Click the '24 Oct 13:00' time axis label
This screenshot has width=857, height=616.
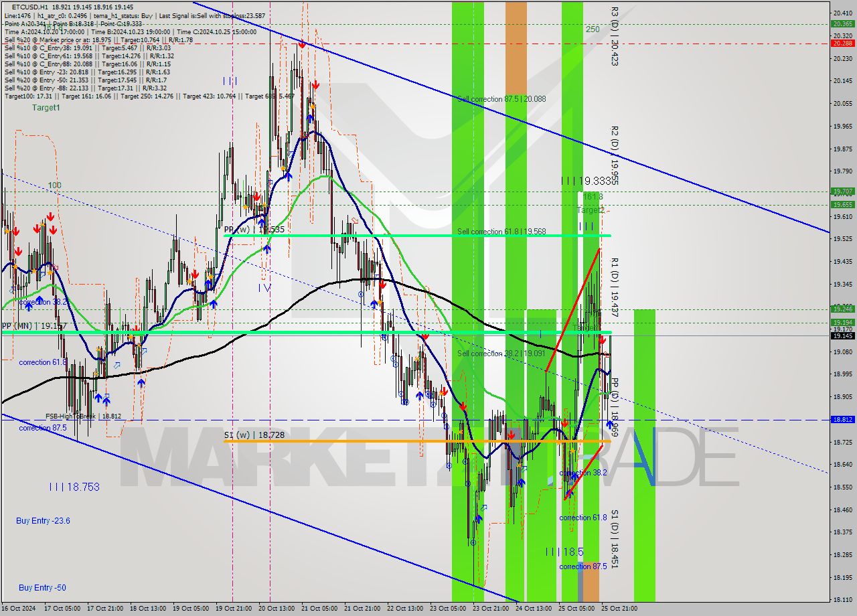click(x=533, y=609)
